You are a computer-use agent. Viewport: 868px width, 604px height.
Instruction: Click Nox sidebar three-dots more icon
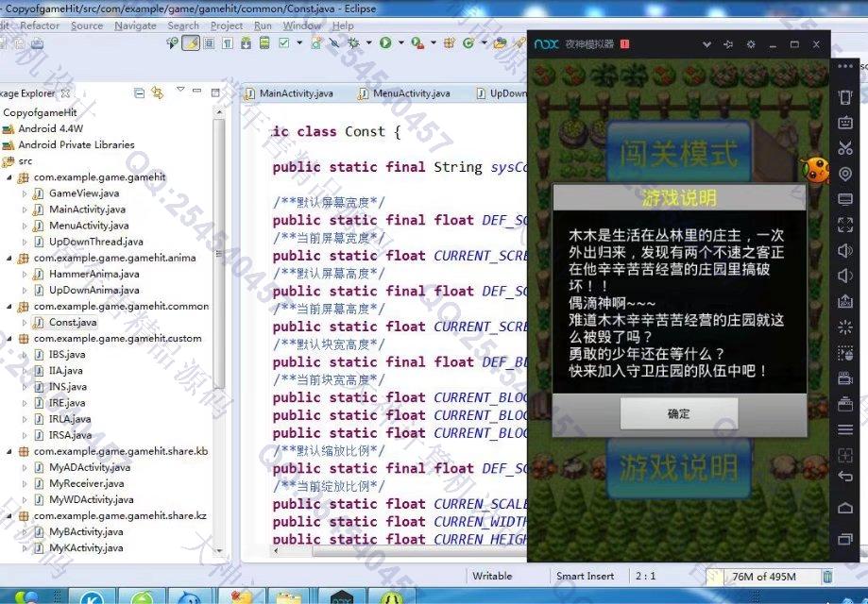coord(844,66)
